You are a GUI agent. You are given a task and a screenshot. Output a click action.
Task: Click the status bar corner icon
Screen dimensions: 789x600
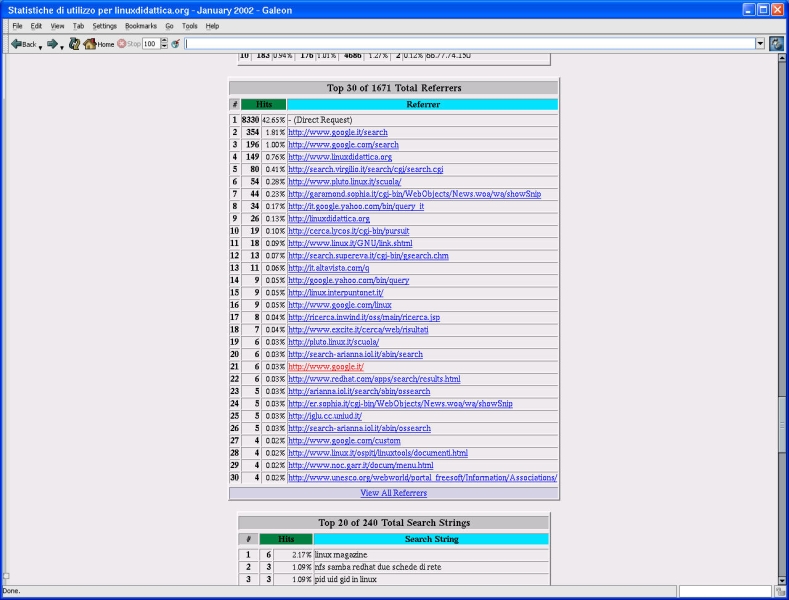[x=780, y=592]
